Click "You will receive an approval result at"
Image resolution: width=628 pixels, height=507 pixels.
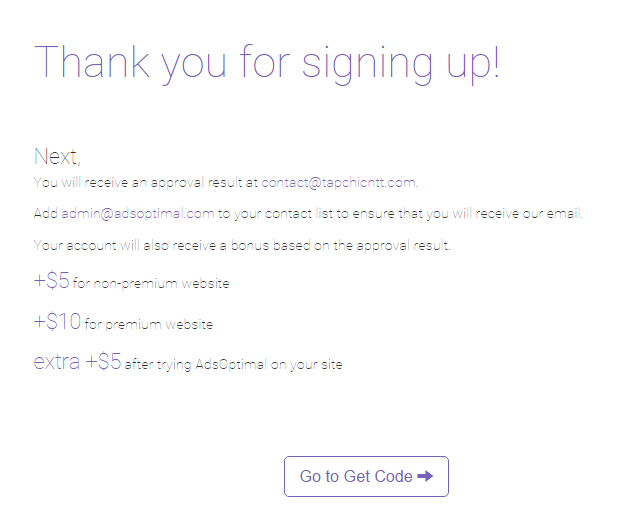coord(146,183)
